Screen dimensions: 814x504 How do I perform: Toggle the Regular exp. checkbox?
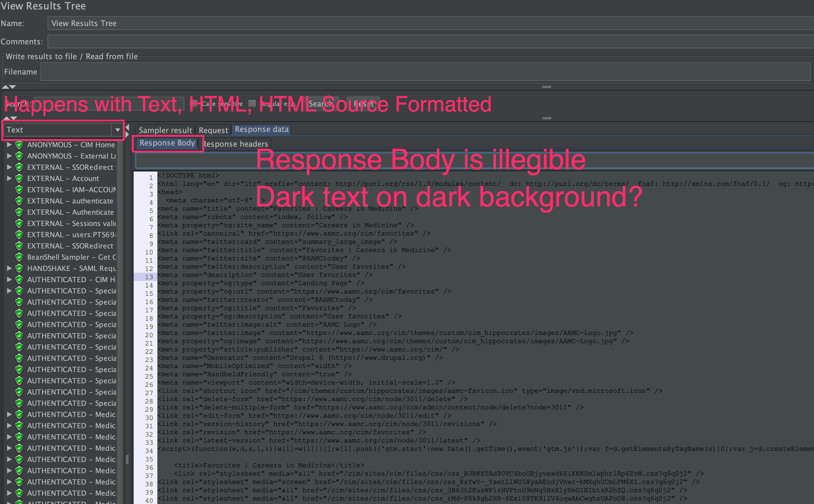[x=252, y=104]
